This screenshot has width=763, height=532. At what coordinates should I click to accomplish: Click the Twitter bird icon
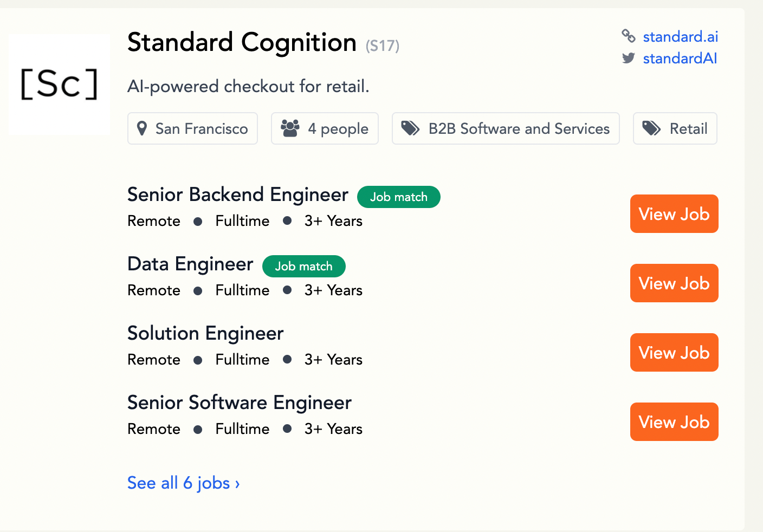click(629, 58)
